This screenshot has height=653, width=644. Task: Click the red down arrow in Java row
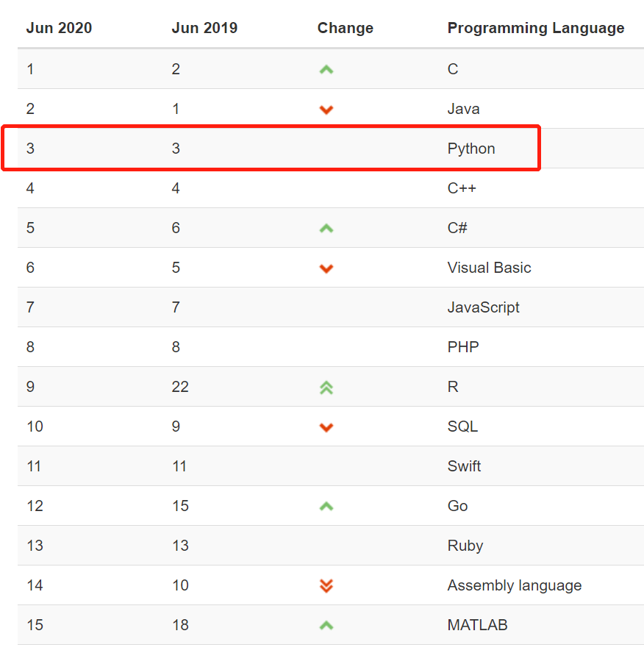[326, 110]
